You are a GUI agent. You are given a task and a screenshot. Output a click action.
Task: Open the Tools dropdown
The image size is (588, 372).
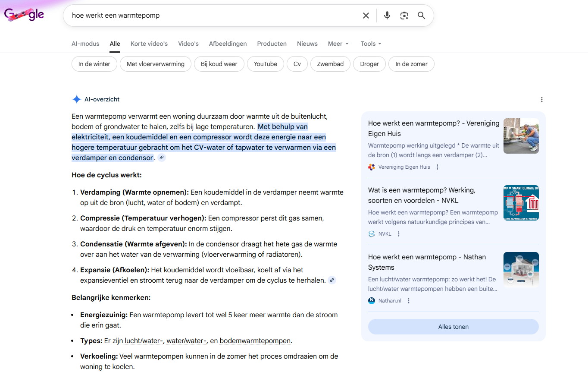[x=370, y=44]
